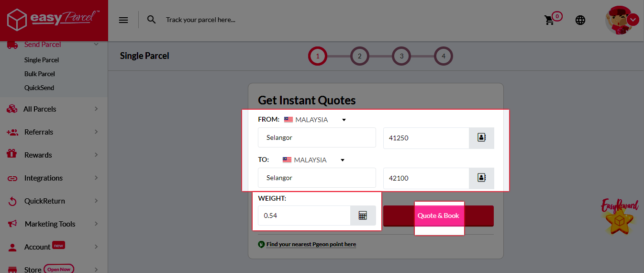Open Find your nearest Pgeon point link
644x273 pixels.
(311, 244)
